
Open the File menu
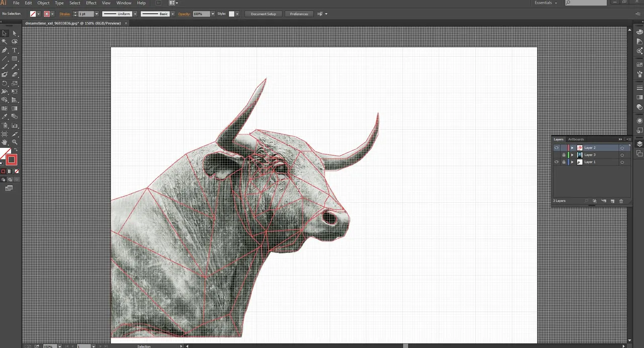point(16,3)
